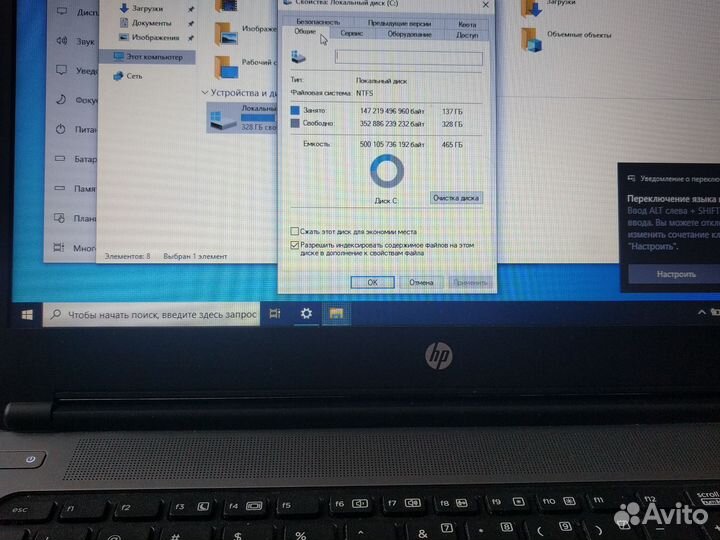720x540 pixels.
Task: Open Task View on the taskbar
Action: pos(275,314)
